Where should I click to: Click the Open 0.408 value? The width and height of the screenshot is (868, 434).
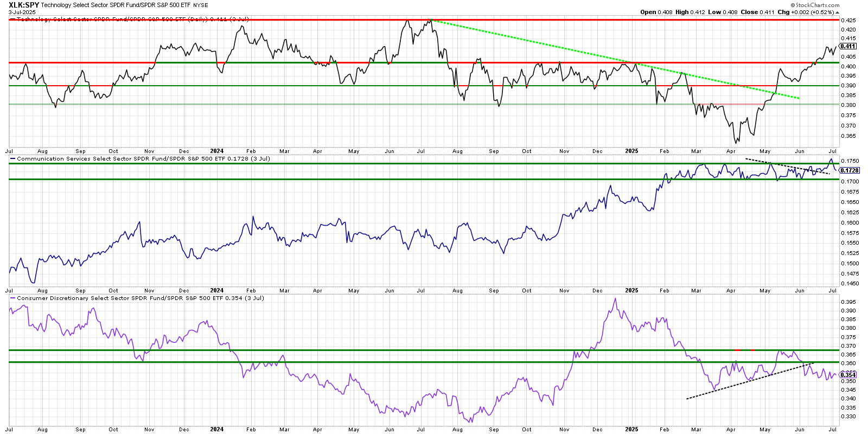coord(655,12)
